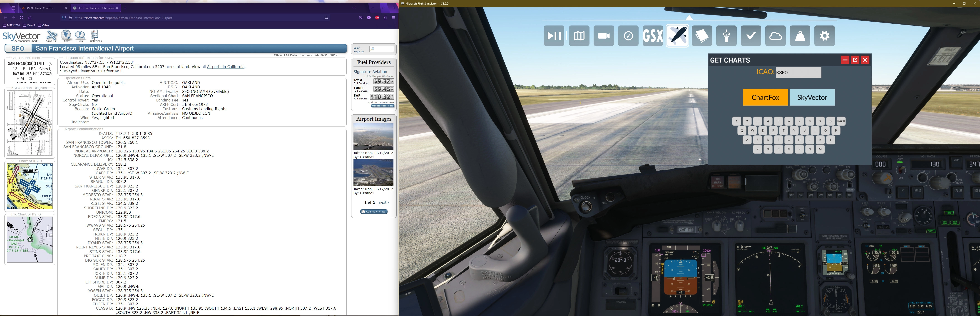Pop out the GET CHARTS panel
The image size is (980, 316).
coord(855,60)
